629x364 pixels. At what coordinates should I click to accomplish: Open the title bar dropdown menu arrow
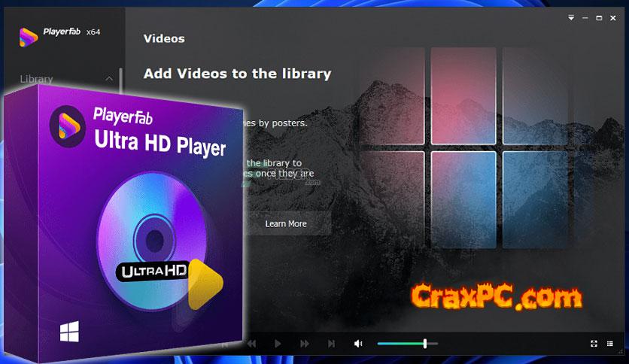[x=571, y=17]
